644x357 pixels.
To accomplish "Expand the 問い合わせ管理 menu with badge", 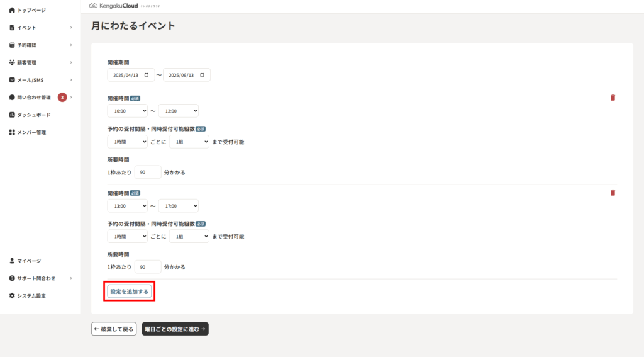I will (x=40, y=98).
